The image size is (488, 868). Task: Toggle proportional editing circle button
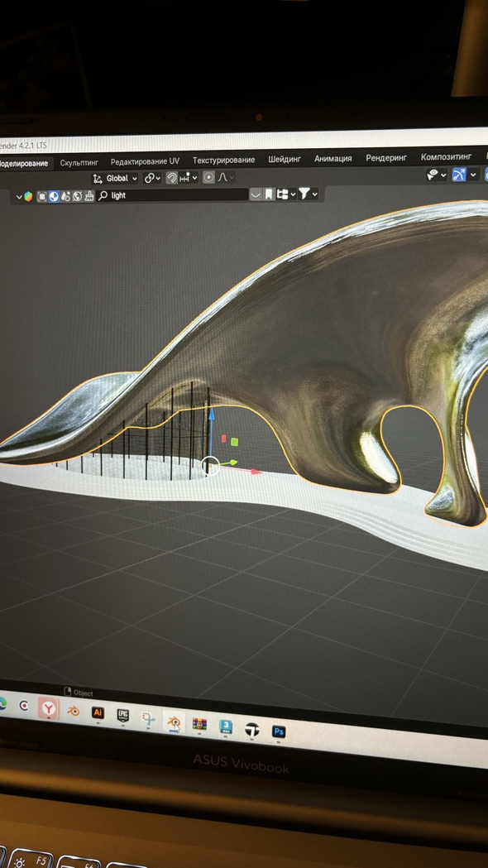click(208, 178)
